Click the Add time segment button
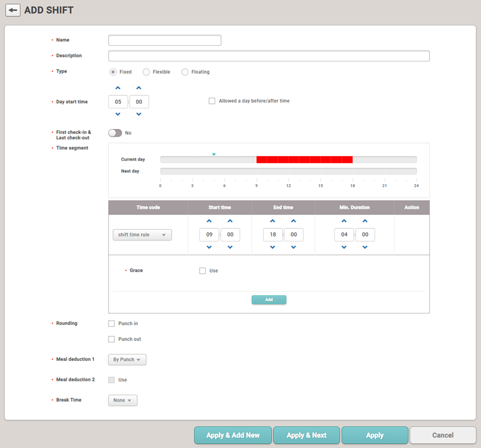This screenshot has width=481, height=448. (x=269, y=300)
